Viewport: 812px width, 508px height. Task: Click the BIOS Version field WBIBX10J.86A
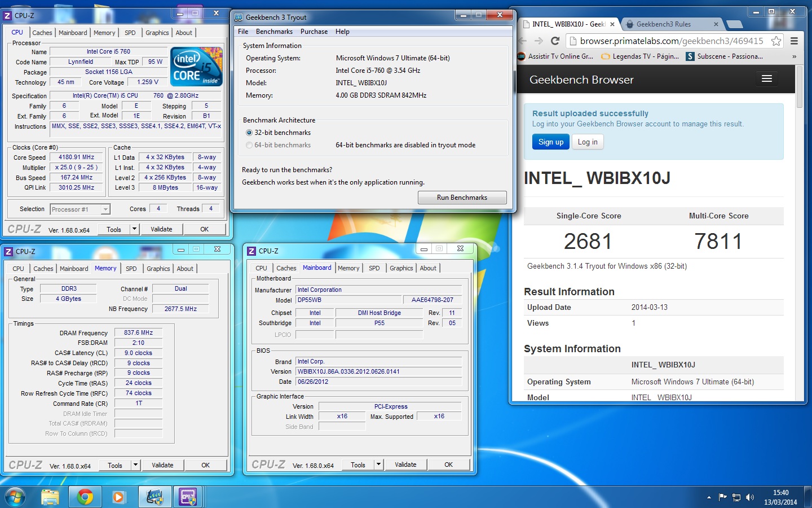[x=379, y=371]
